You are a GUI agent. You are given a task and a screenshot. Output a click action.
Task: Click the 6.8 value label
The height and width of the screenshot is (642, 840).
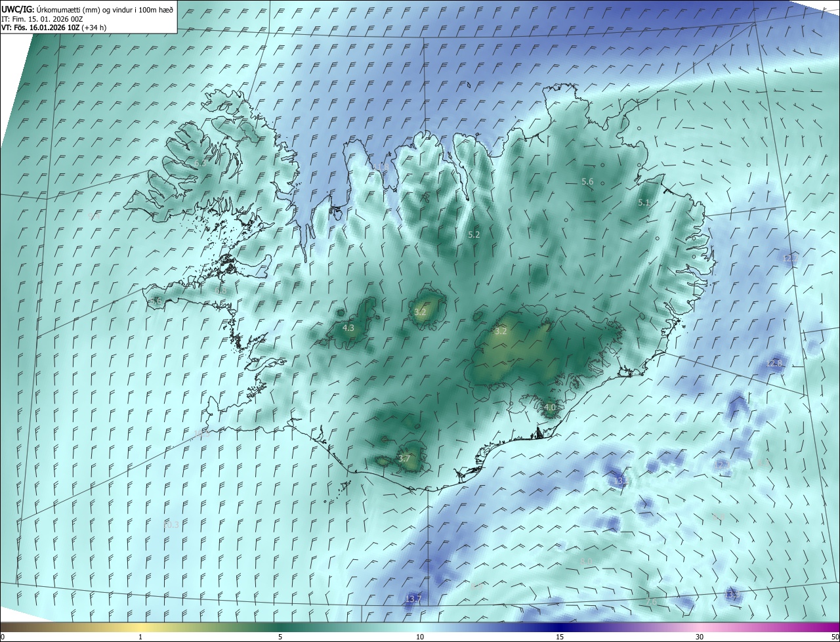point(220,290)
